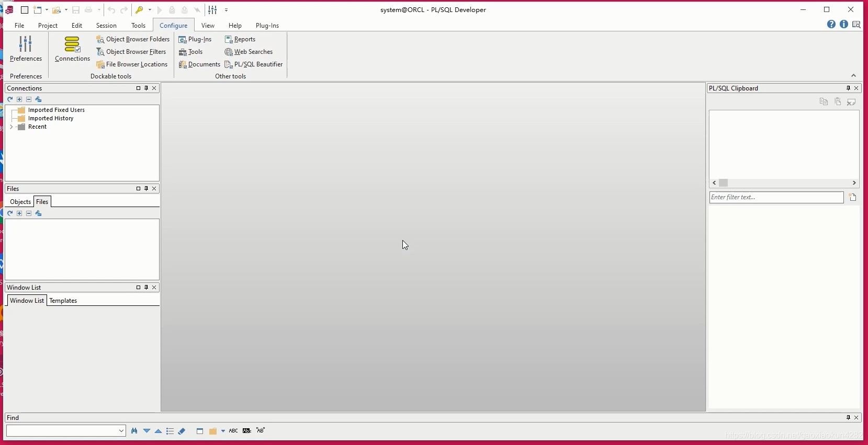Select the Window List tab
This screenshot has height=445, width=868.
click(x=27, y=301)
